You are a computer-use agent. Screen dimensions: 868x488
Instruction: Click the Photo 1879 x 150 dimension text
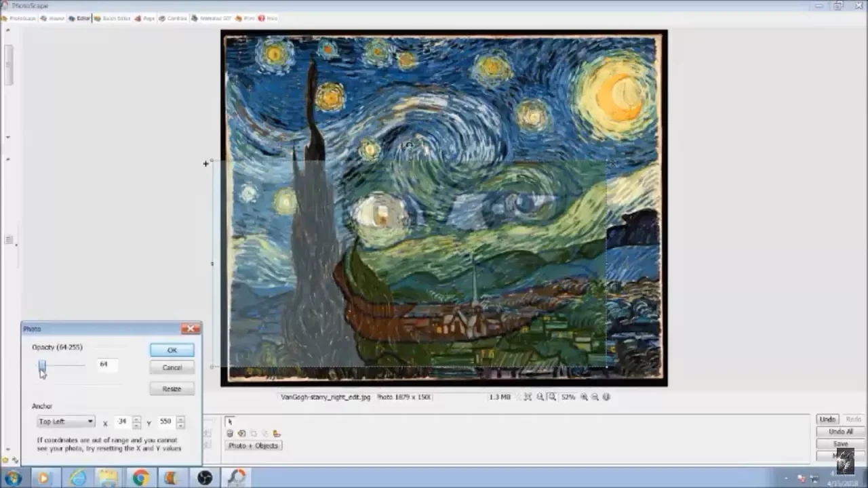[404, 397]
